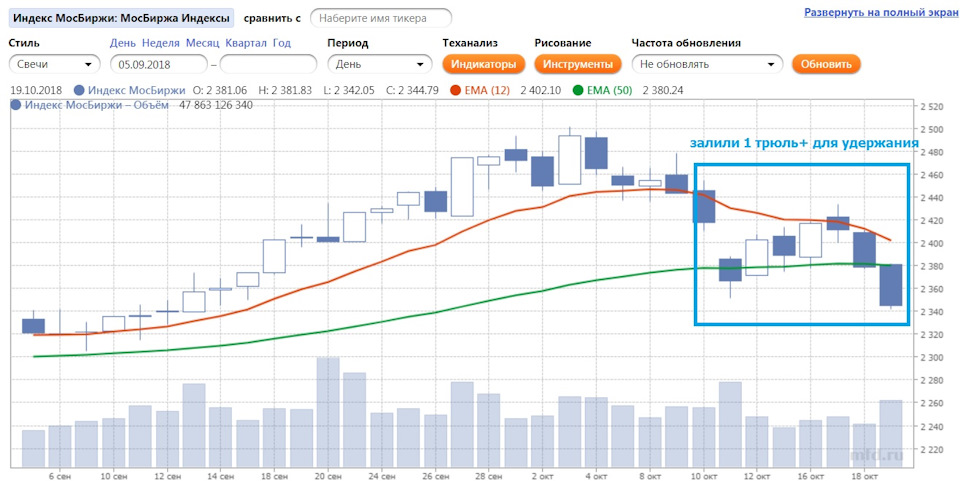The image size is (960, 481).
Task: Click the '6 сен' date axis label
Action: (60, 475)
